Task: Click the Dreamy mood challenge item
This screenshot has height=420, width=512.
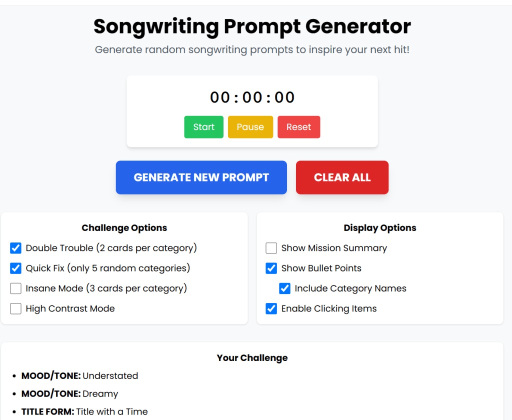Action: [x=69, y=394]
